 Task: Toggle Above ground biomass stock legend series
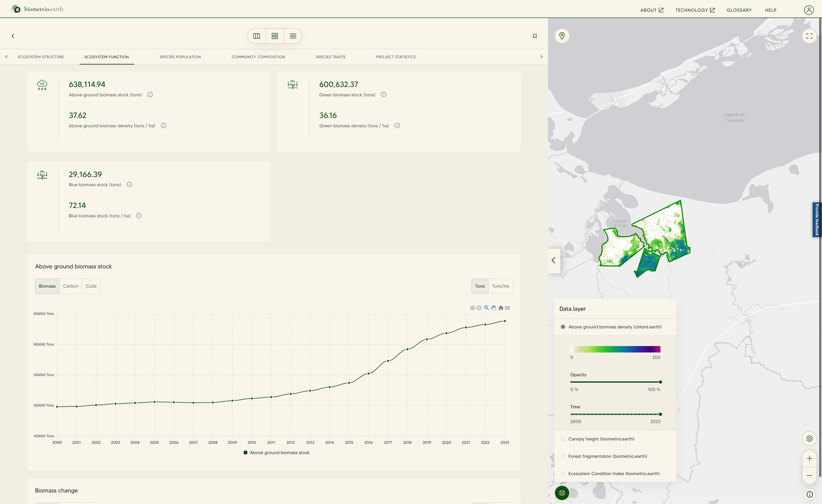click(x=277, y=453)
